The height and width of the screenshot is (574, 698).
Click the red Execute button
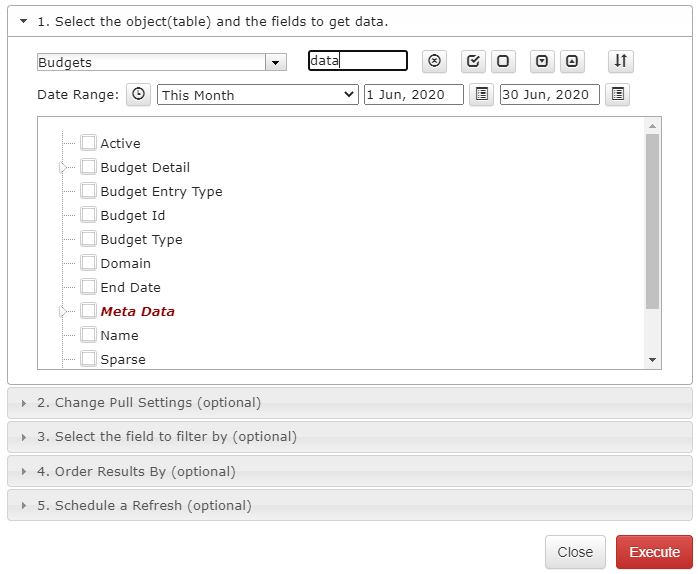[x=654, y=552]
